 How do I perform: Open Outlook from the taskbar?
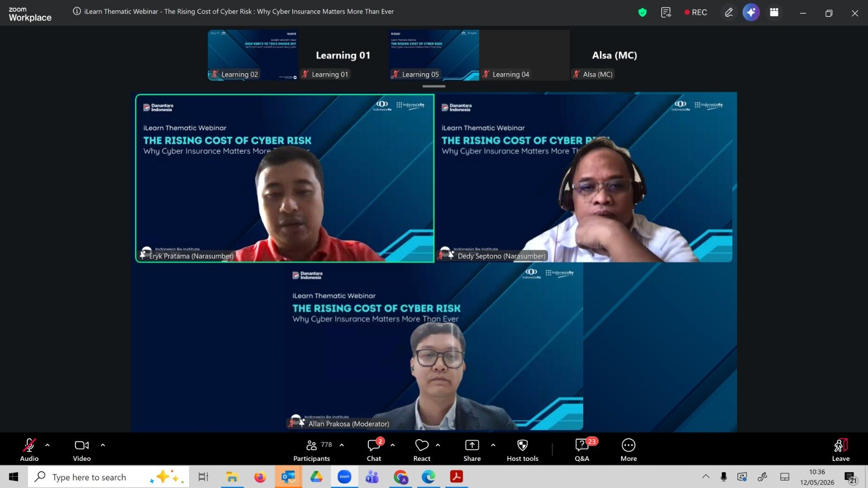288,477
